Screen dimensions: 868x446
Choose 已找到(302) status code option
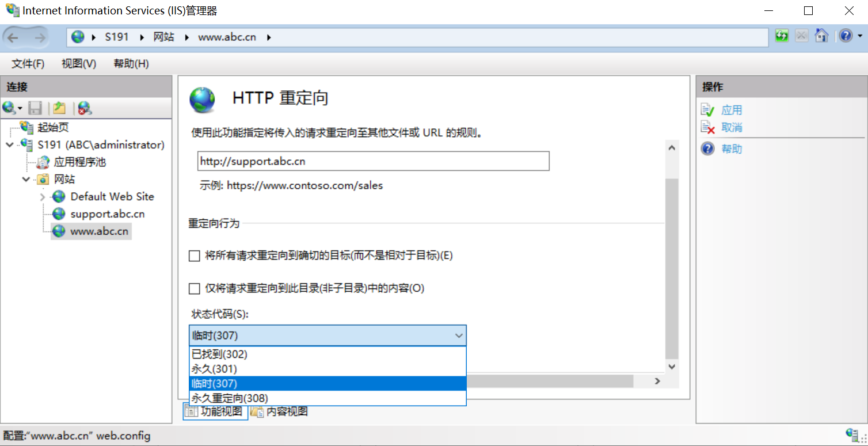point(328,354)
